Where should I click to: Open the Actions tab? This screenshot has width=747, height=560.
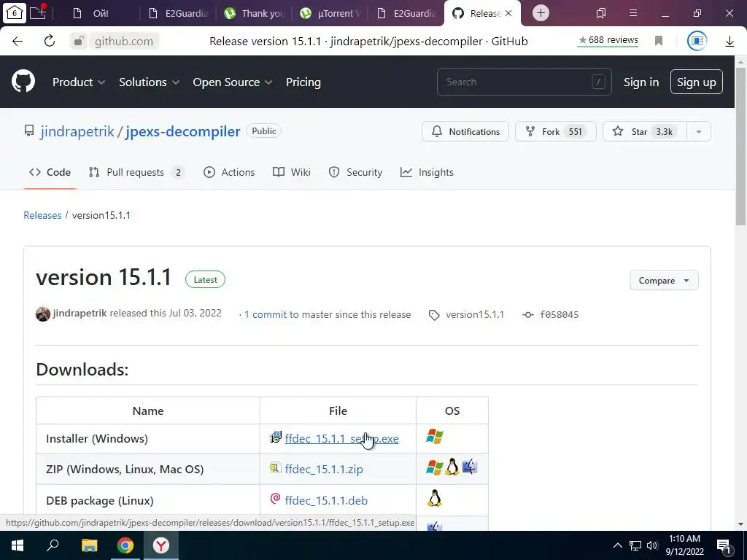click(x=229, y=172)
